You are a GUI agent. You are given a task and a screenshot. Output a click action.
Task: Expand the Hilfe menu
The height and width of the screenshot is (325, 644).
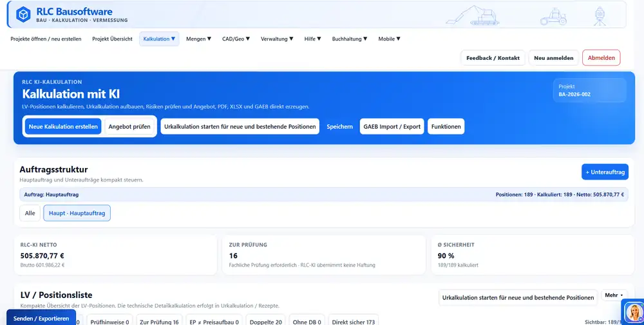coord(312,39)
